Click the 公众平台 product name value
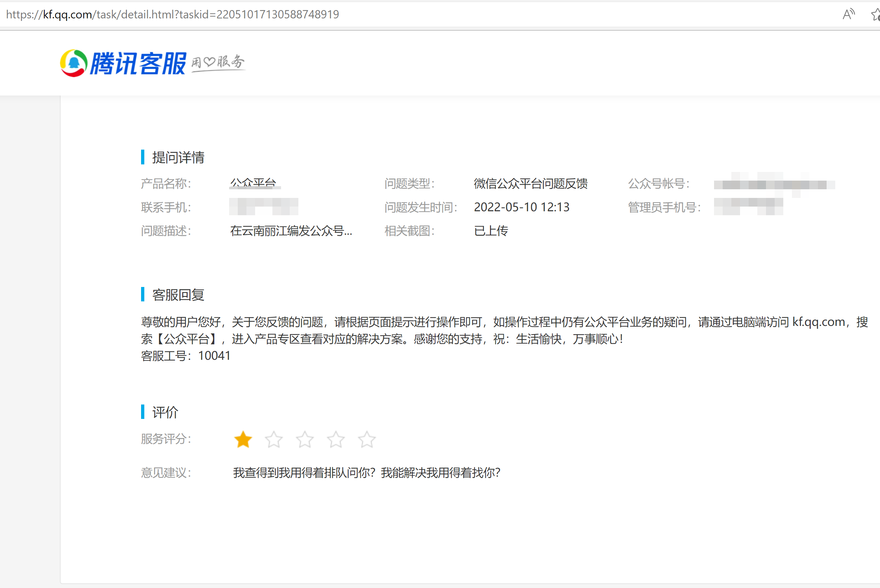 tap(253, 184)
